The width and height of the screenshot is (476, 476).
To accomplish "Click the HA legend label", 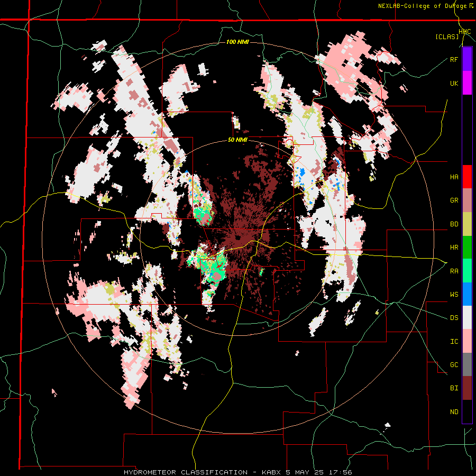I will pyautogui.click(x=454, y=177).
